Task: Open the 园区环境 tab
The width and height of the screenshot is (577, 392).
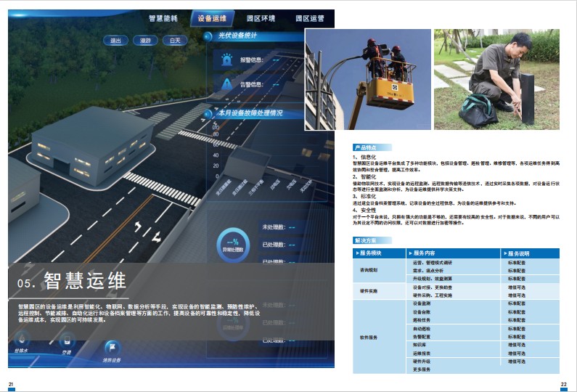Action: coord(260,18)
